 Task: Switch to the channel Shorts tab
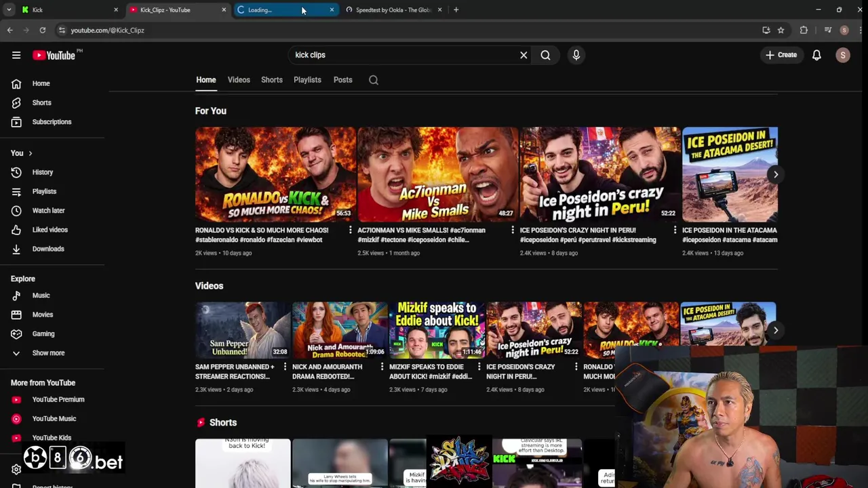(272, 80)
